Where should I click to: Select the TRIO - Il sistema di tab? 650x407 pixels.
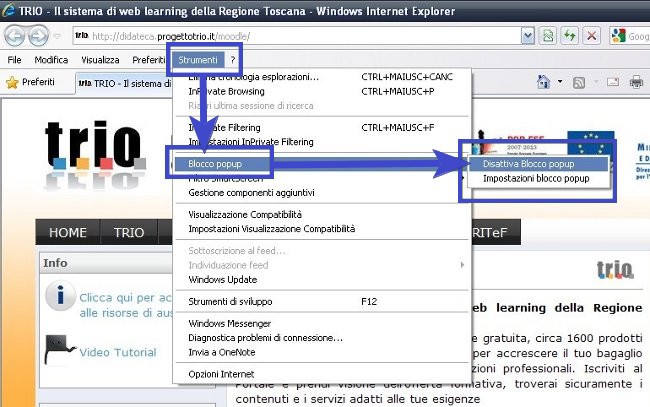click(124, 83)
